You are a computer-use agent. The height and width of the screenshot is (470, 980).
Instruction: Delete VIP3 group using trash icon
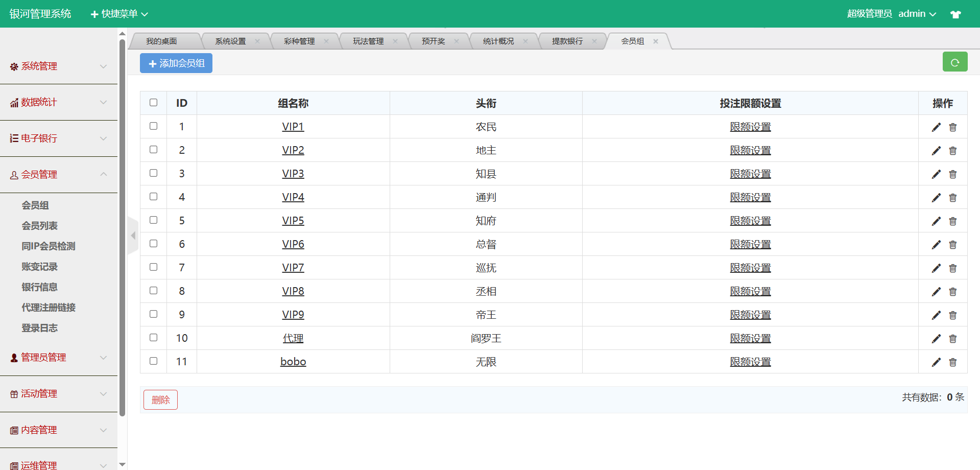(953, 174)
